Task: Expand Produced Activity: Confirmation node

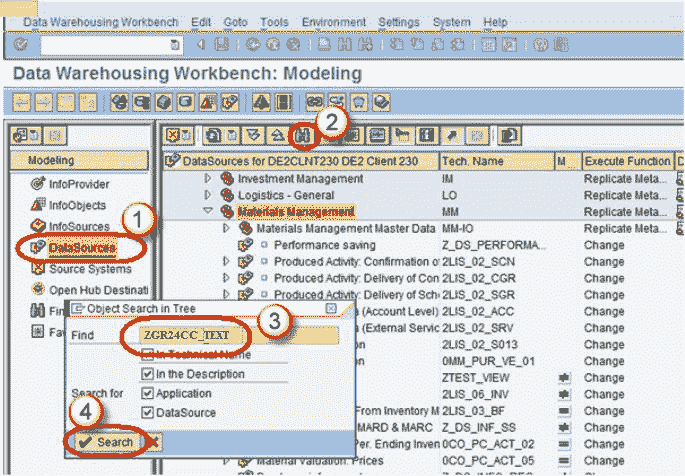Action: click(x=226, y=261)
